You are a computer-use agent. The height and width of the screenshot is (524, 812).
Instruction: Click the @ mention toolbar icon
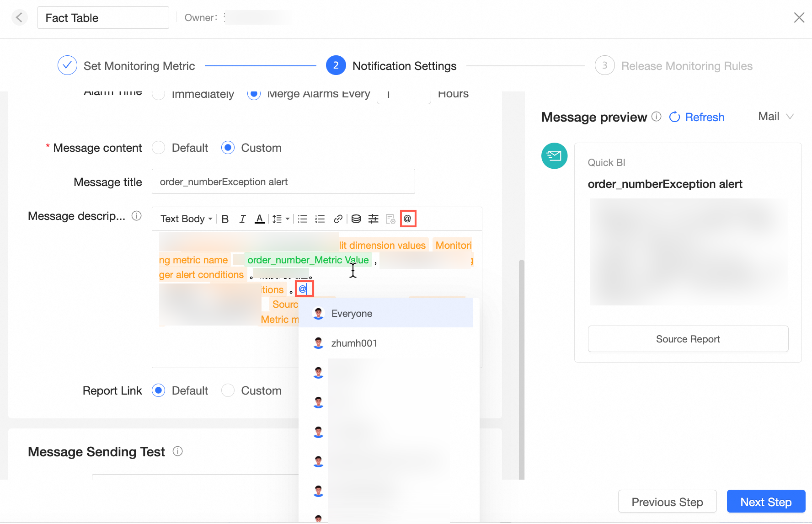point(408,219)
